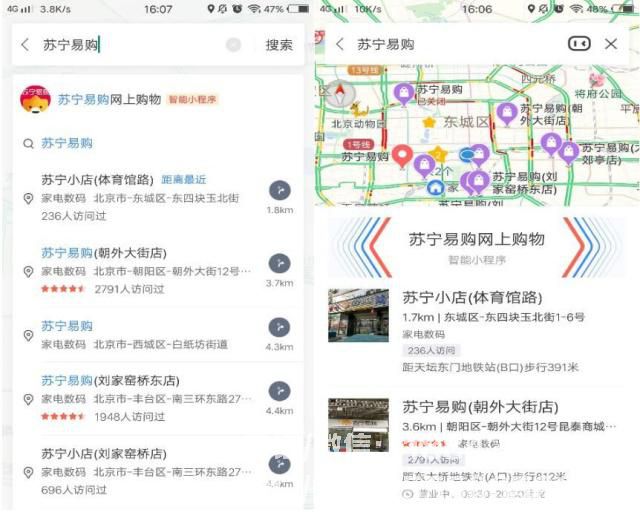Tap purple shop pin labeled 已关闭

(404, 95)
